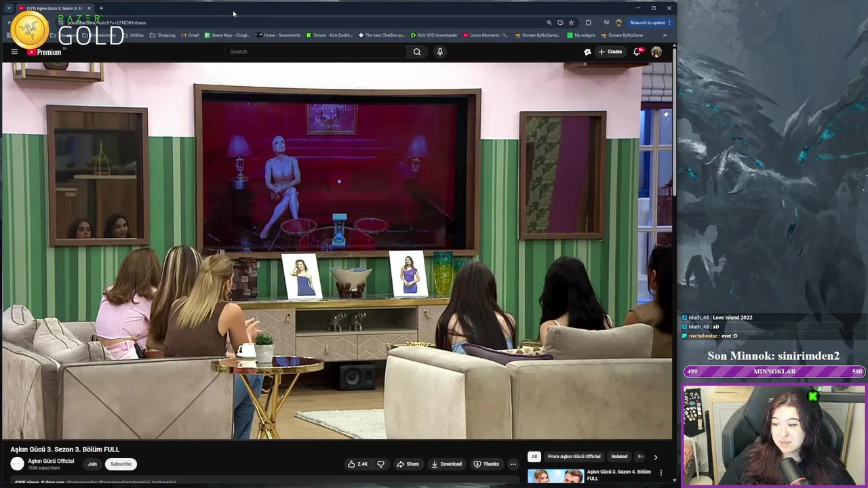
Task: Focus the YouTube Search field
Action: (315, 52)
